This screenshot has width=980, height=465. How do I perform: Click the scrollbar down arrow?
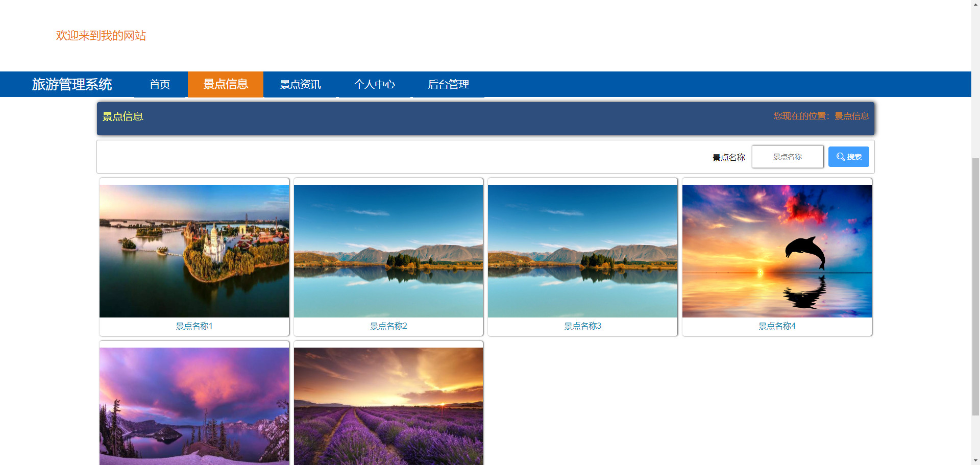tap(975, 460)
